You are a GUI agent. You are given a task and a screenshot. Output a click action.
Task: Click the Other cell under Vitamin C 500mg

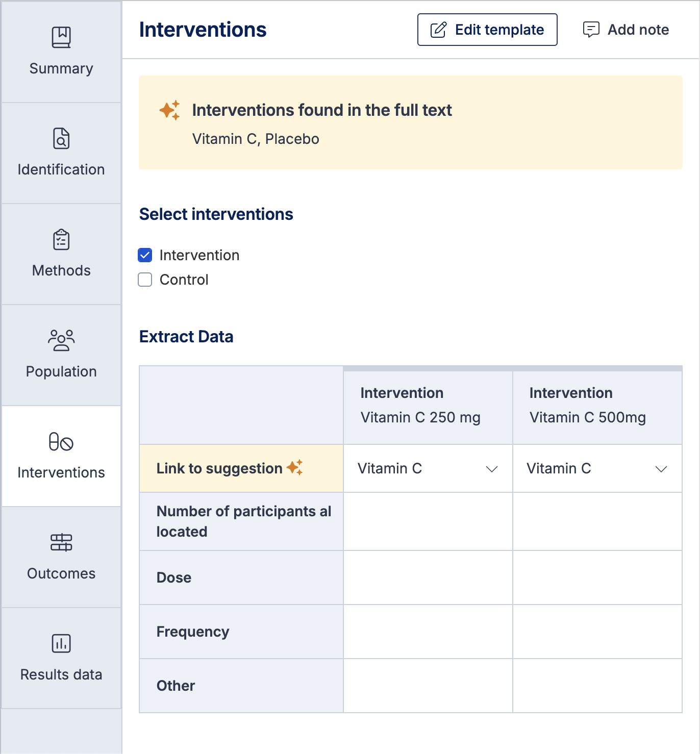tap(597, 686)
